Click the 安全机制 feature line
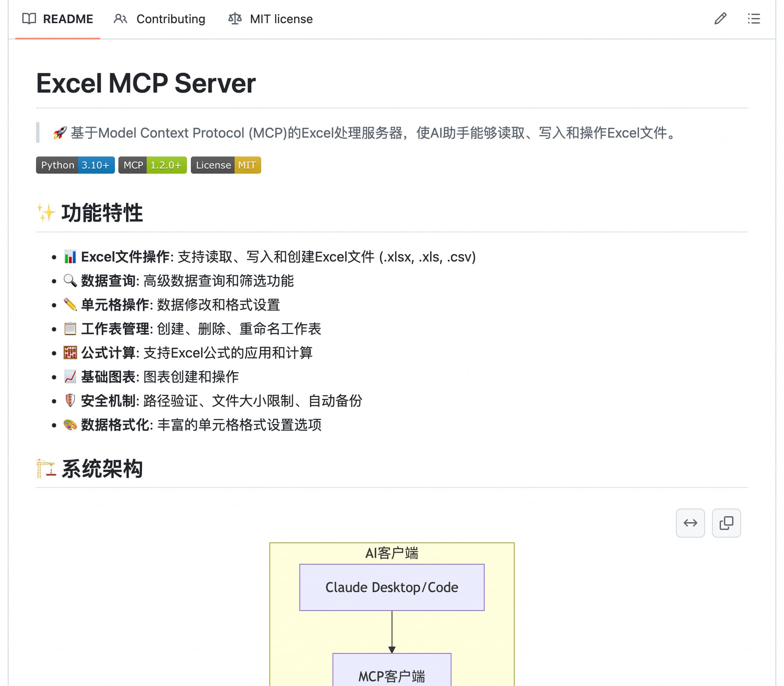The height and width of the screenshot is (686, 784). point(213,401)
